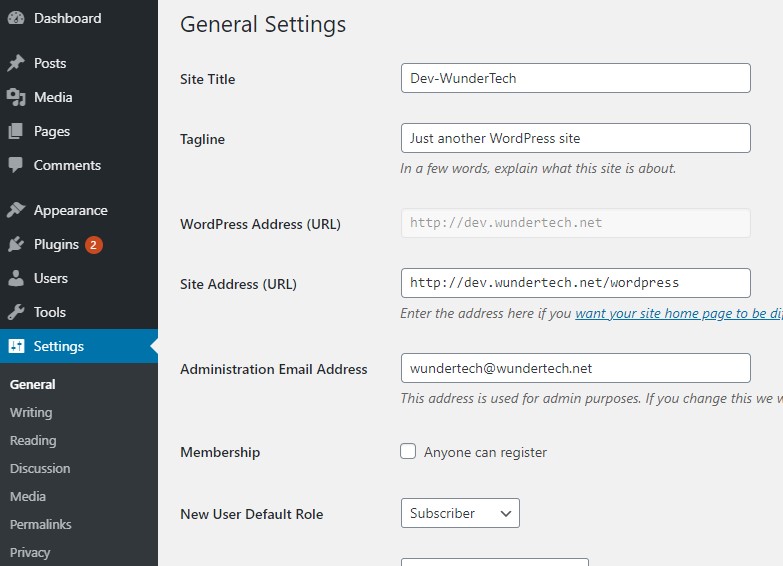Open the Writing settings submenu
Screen dimensions: 783x566
click(31, 413)
